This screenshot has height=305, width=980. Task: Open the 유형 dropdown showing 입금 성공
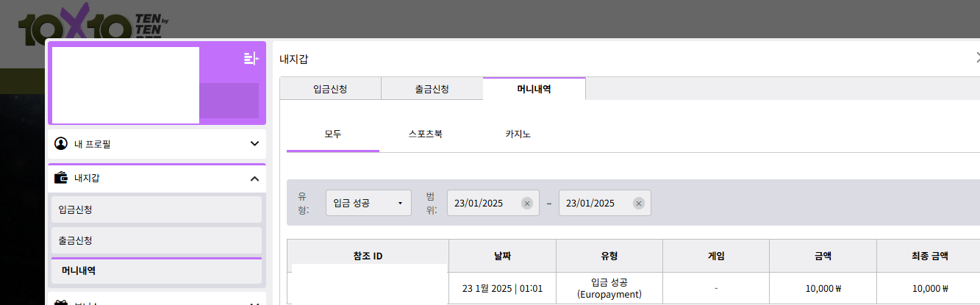click(x=368, y=204)
